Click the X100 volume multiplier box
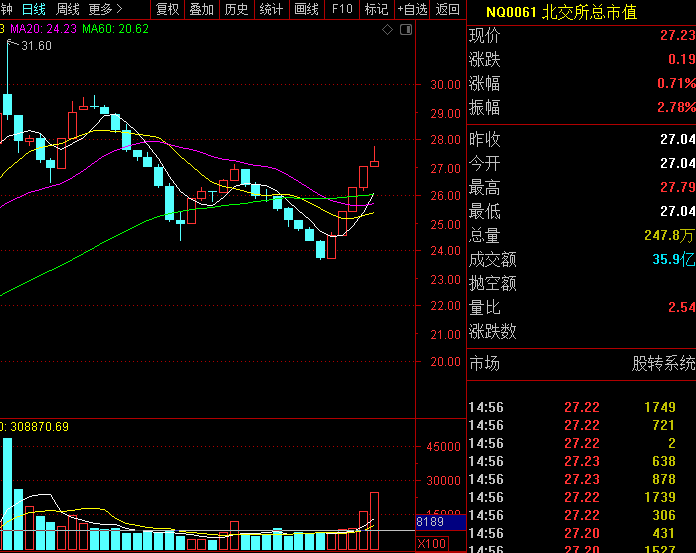696x553 pixels. click(x=432, y=544)
